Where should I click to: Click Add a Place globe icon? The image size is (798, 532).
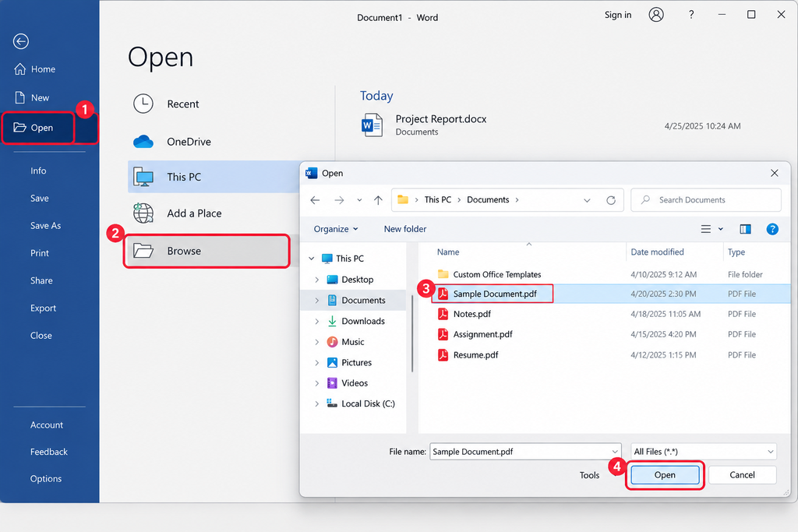click(x=143, y=213)
